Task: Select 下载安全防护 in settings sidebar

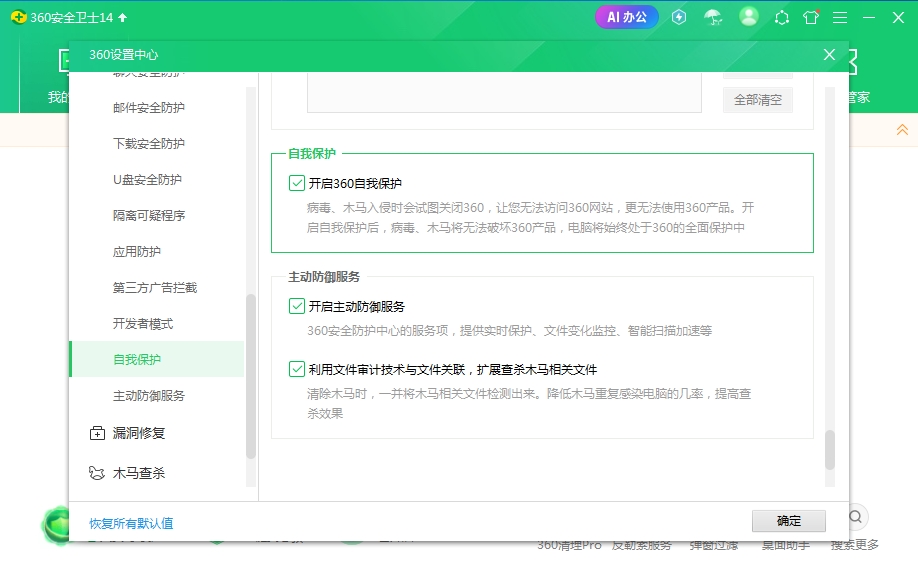Action: 149,143
